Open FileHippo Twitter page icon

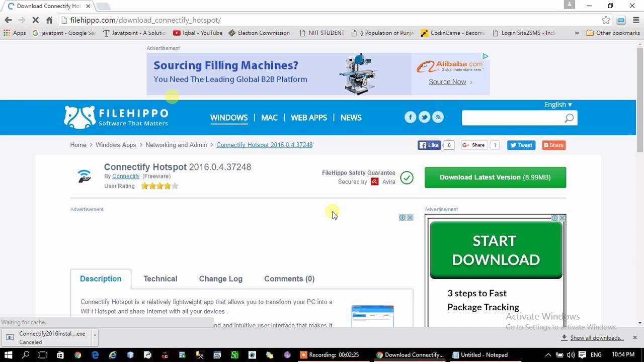424,117
